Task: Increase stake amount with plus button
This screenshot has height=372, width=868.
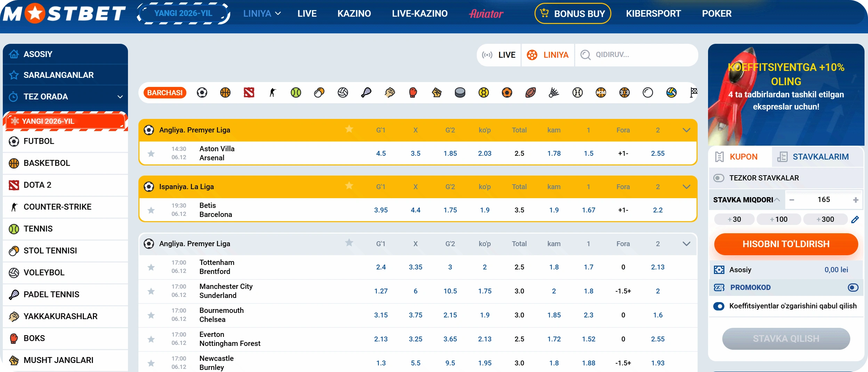Action: point(856,200)
